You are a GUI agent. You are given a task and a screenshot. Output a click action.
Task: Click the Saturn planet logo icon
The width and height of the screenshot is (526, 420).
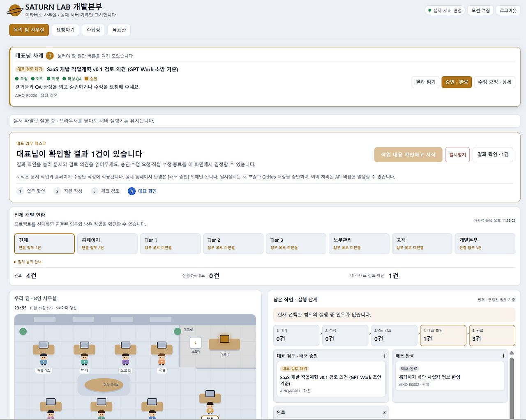[15, 10]
